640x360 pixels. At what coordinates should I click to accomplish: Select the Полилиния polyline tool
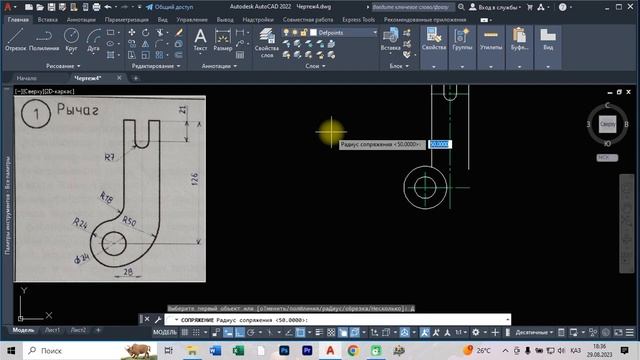44,39
